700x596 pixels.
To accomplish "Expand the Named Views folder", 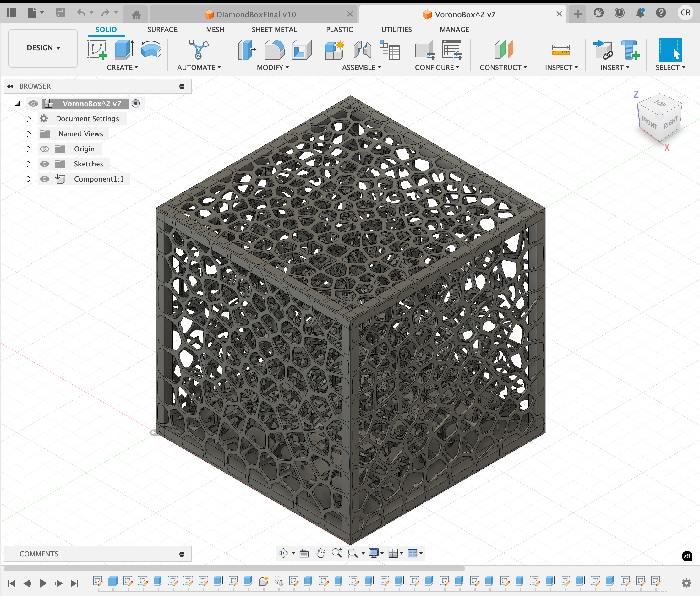I will [x=29, y=134].
